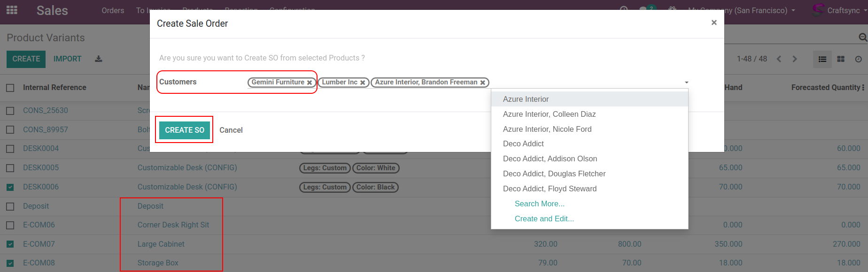Viewport: 868px width, 272px height.
Task: Check the Deposit row checkbox
Action: [10, 206]
